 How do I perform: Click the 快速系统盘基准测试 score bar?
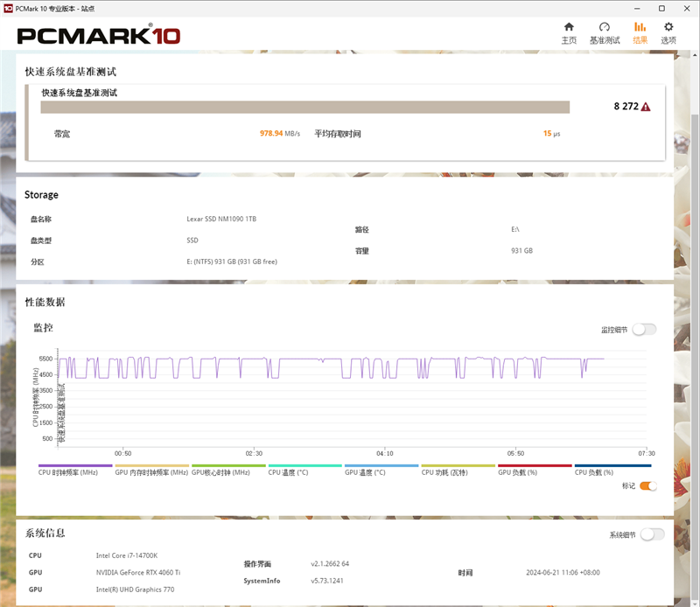[304, 107]
